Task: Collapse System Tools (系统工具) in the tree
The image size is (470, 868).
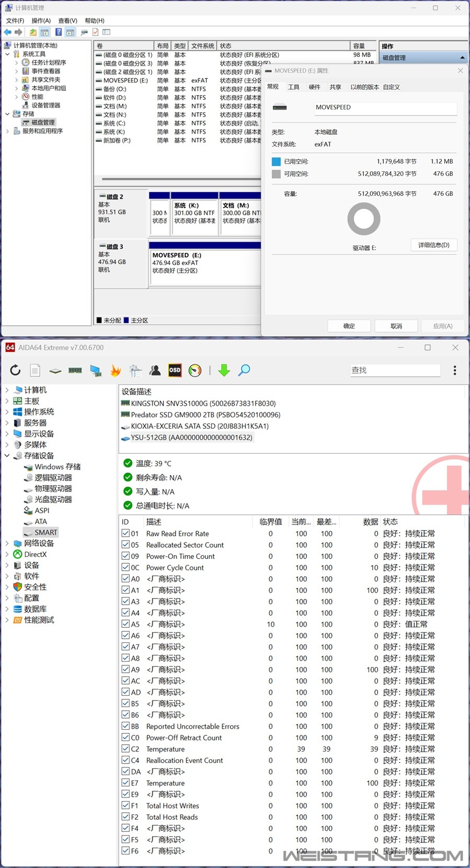Action: [7, 54]
